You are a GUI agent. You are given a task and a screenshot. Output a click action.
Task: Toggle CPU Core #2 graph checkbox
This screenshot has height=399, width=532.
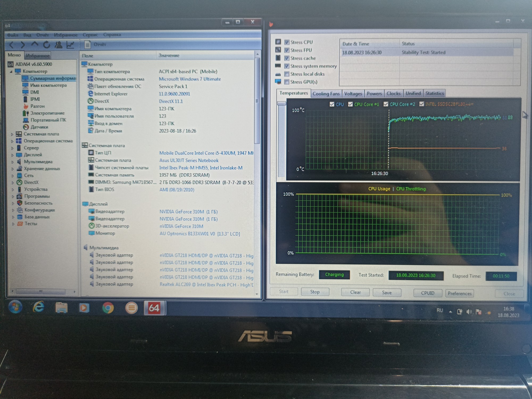[386, 104]
